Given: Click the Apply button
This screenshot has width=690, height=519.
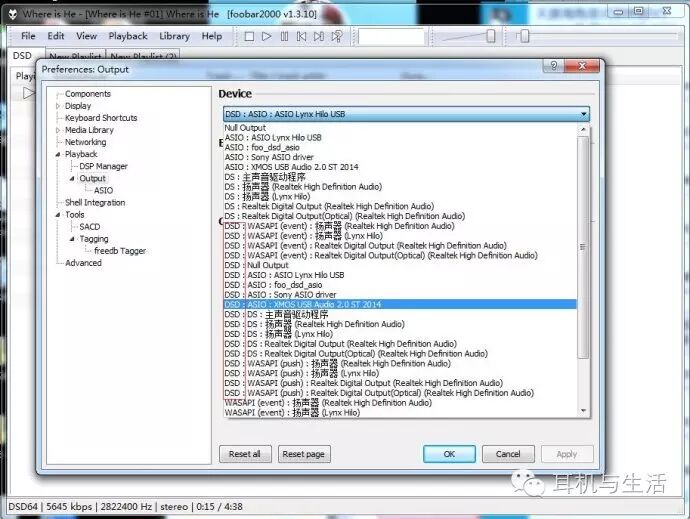Looking at the screenshot, I should click(x=567, y=454).
